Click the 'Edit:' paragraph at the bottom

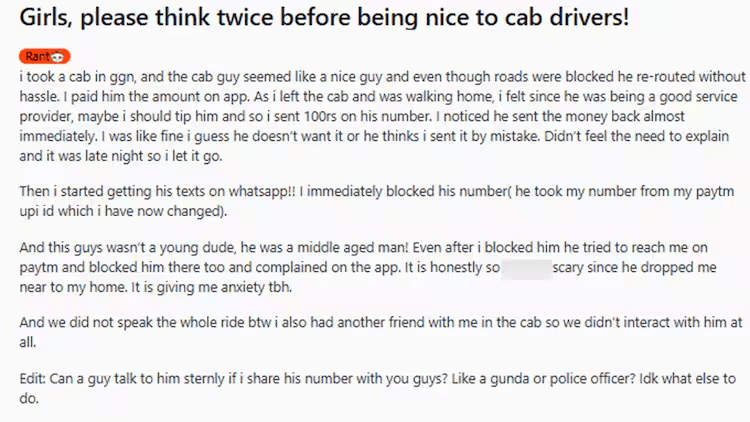[x=380, y=388]
